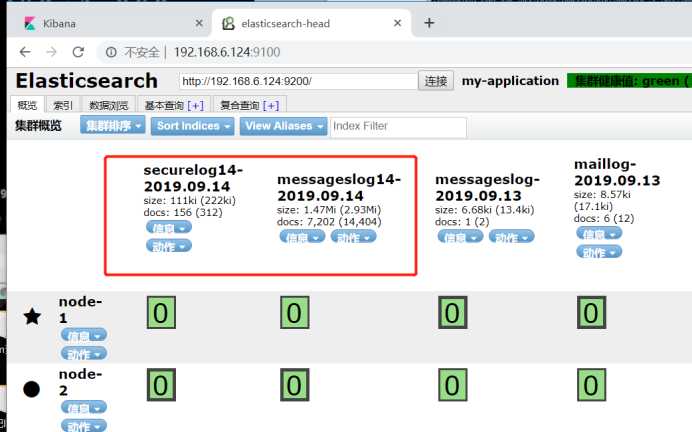
Task: Open 信息 dropdown for node-1
Action: coord(84,335)
